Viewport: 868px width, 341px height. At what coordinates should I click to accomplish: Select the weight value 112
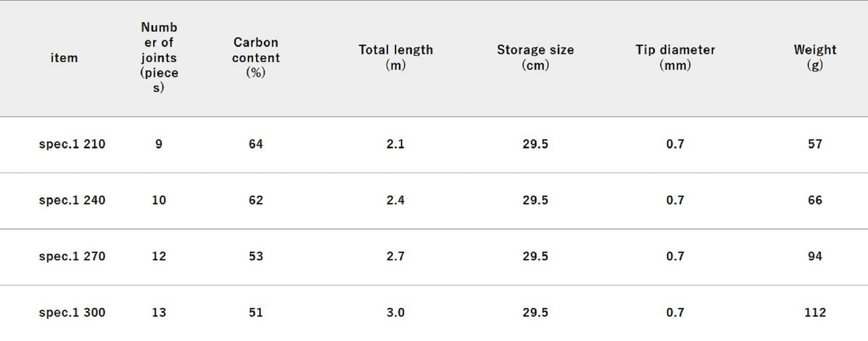click(815, 312)
